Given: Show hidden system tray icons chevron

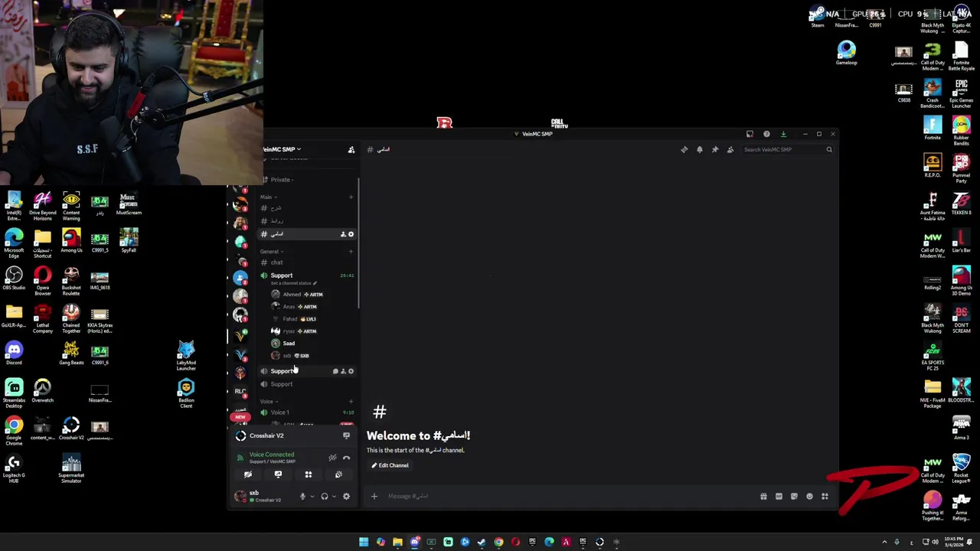Looking at the screenshot, I should coord(884,542).
